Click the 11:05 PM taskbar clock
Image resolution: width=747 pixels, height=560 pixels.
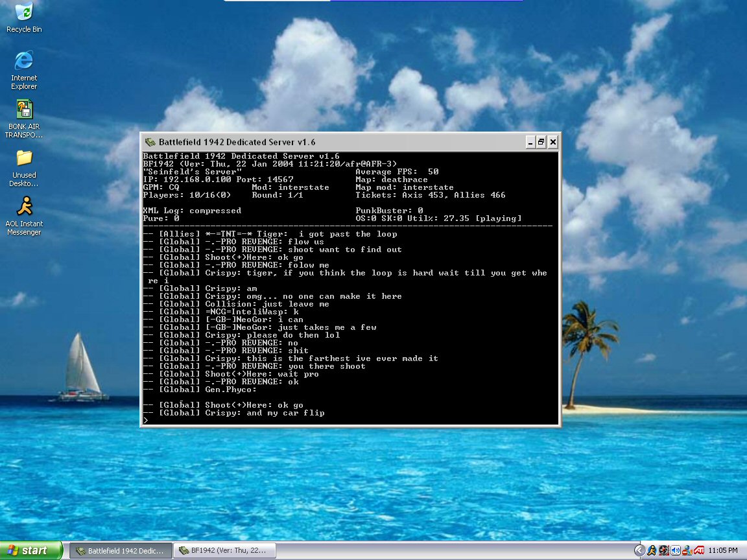tap(723, 550)
